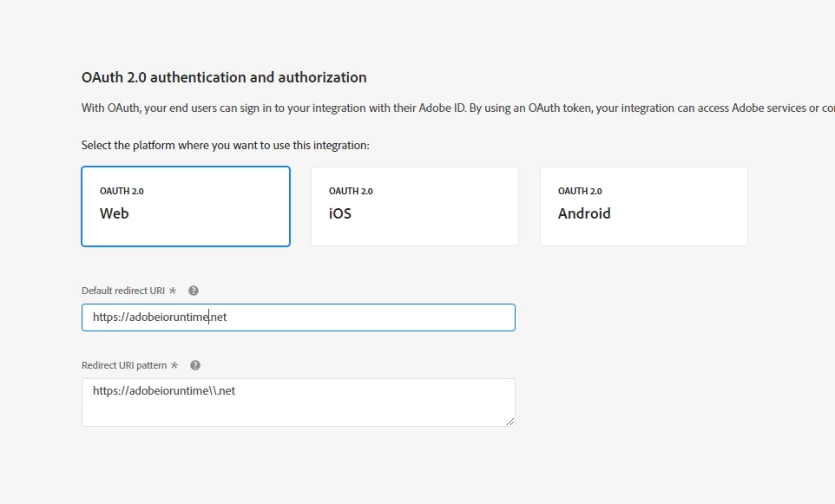This screenshot has width=835, height=504.
Task: Open help icon beside Default redirect URI
Action: pyautogui.click(x=194, y=291)
